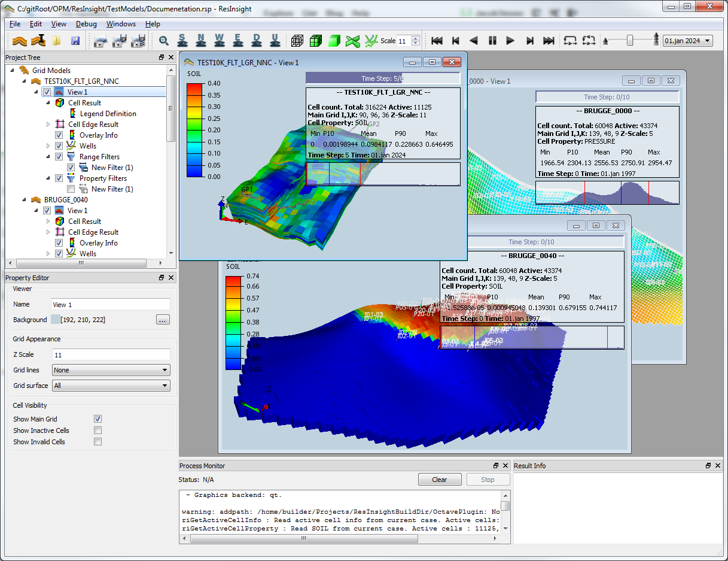Open the Windows menu
Screen dimensions: 728x561
(121, 24)
